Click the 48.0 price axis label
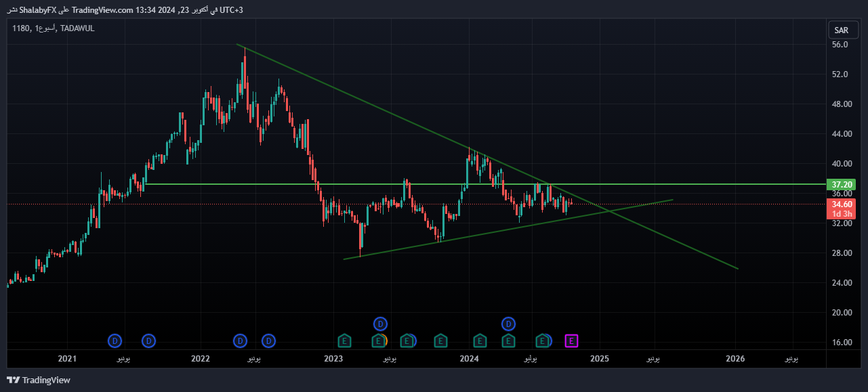Image resolution: width=868 pixels, height=392 pixels. coord(840,104)
